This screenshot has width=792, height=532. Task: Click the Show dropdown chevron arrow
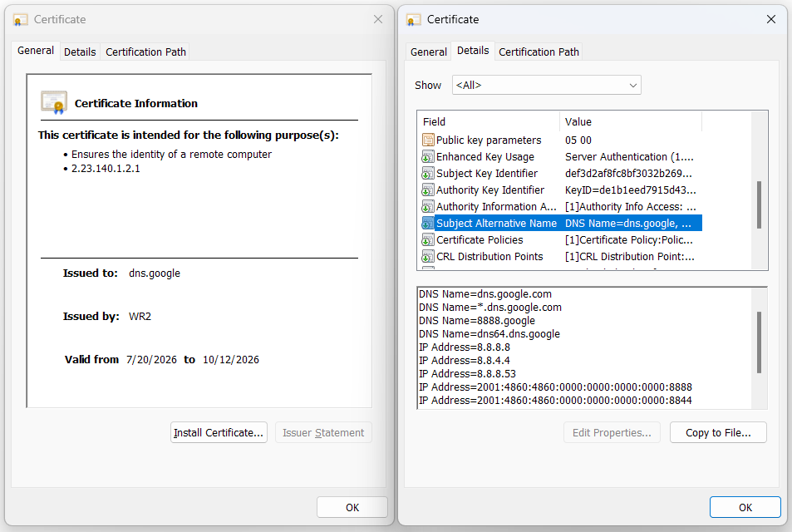coord(633,86)
